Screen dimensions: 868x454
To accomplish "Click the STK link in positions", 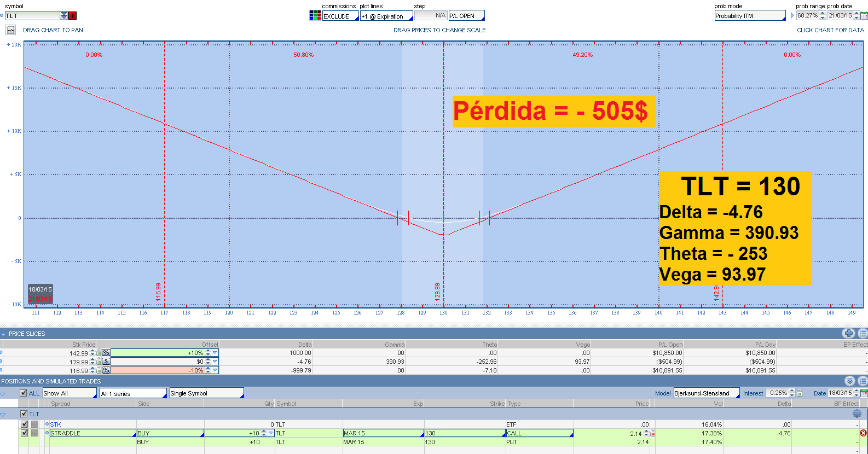I will pyautogui.click(x=56, y=424).
